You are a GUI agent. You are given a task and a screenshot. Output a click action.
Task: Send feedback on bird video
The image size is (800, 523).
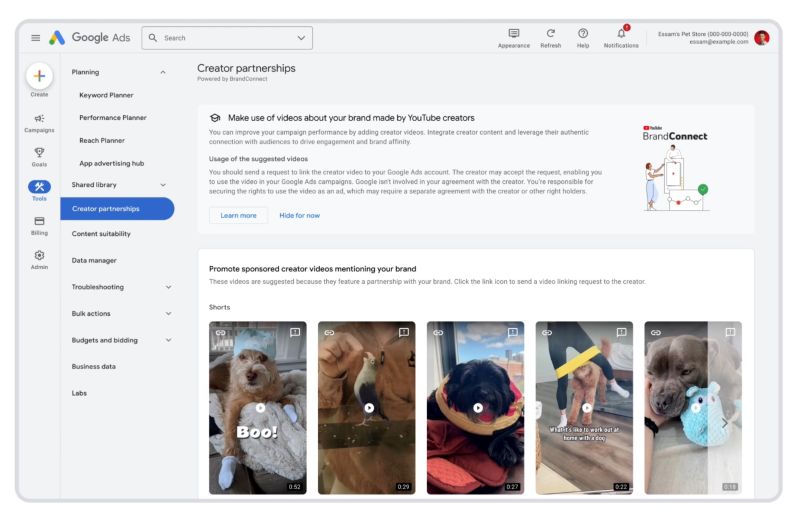[x=404, y=333]
